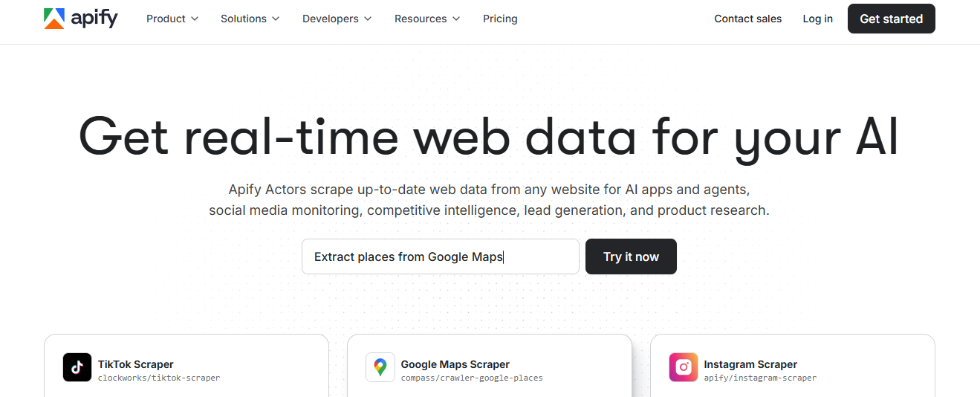Click the Google Maps Scraper pin icon
This screenshot has width=980, height=397.
point(380,367)
